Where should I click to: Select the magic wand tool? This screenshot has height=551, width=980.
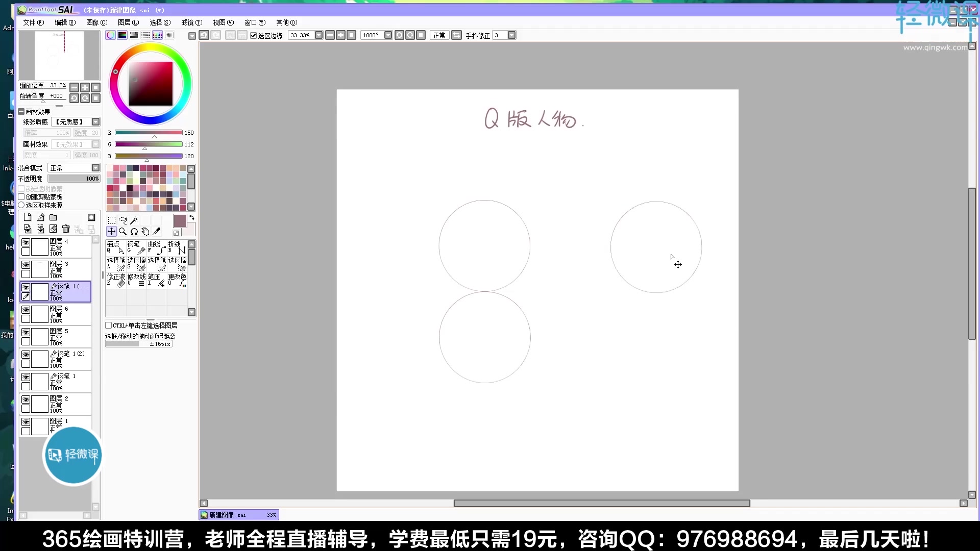coord(134,220)
